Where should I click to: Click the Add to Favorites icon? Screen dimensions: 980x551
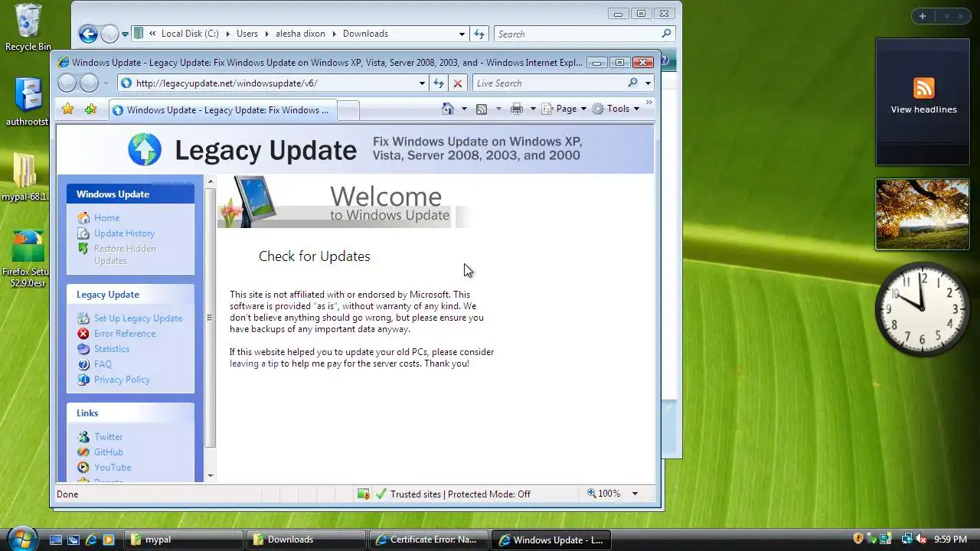pos(91,109)
